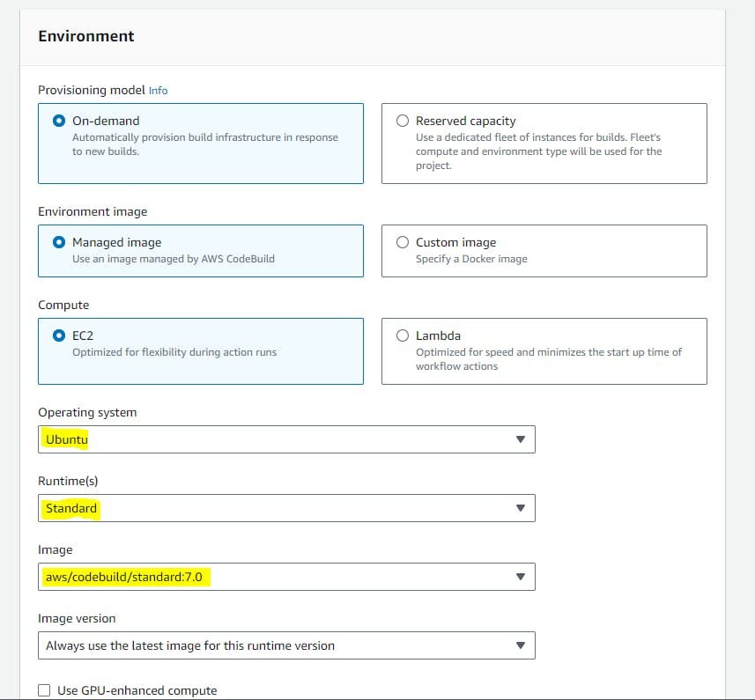
Task: Select the On-demand provisioning radio button
Action: pos(59,121)
